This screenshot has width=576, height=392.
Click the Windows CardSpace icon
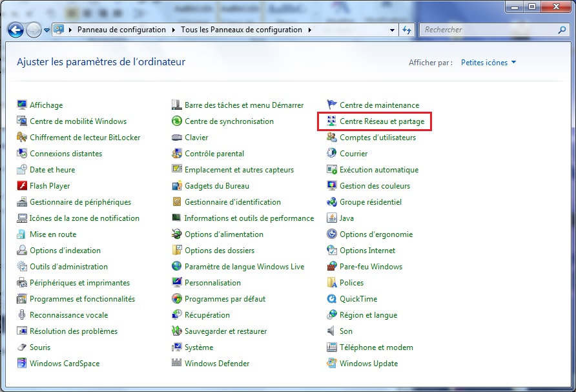click(22, 364)
